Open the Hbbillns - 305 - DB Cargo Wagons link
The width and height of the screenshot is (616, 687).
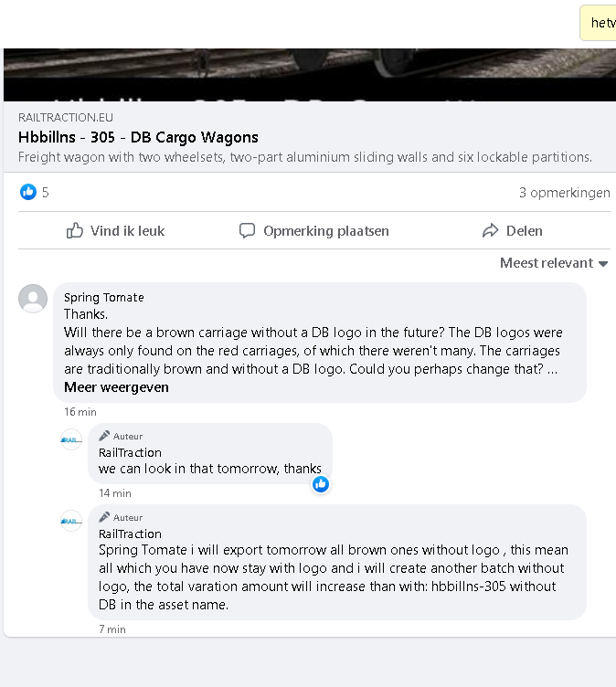click(x=138, y=137)
